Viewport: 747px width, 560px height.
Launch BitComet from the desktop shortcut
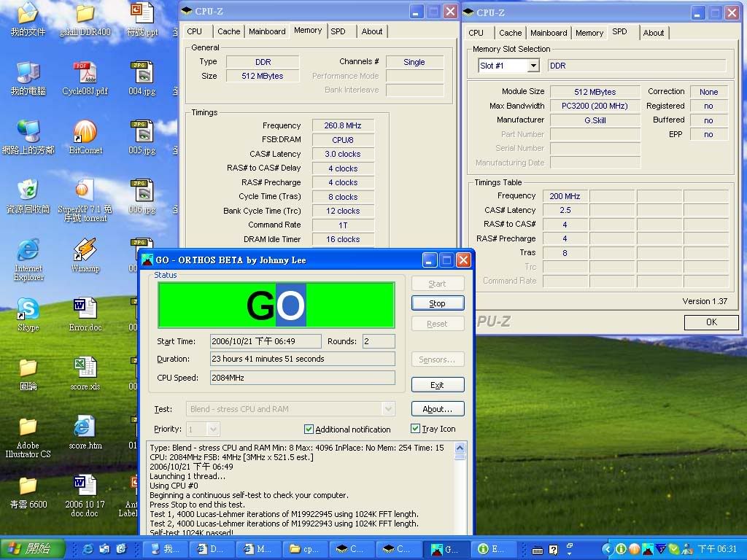point(85,138)
